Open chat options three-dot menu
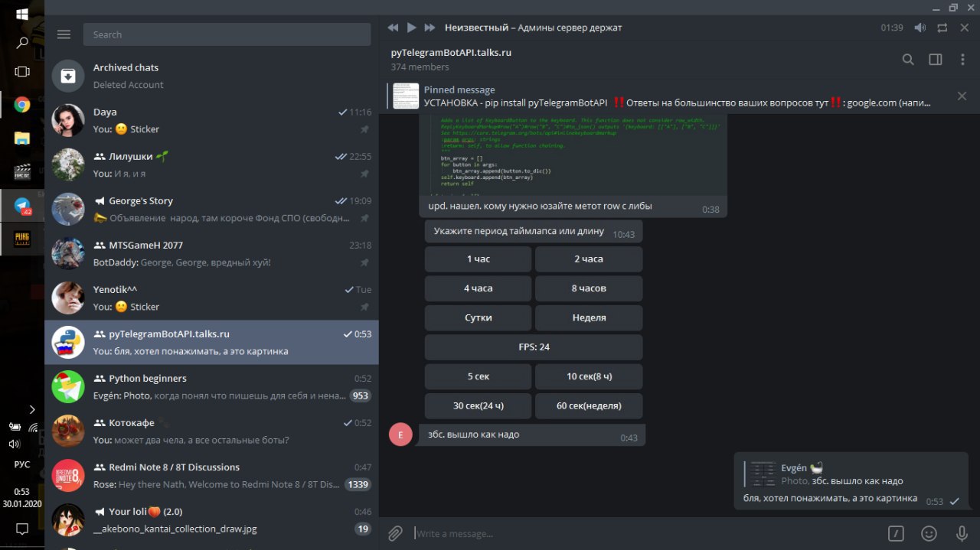Screen dimensions: 980x550 point(962,60)
